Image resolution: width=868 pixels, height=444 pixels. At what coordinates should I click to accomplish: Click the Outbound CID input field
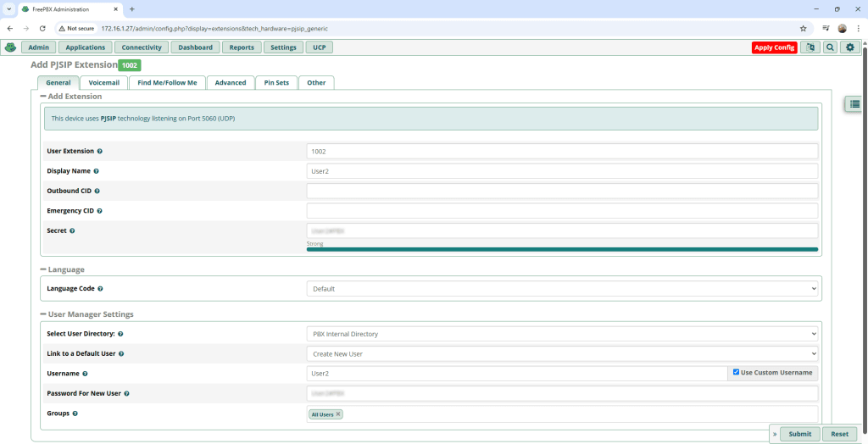tap(562, 191)
